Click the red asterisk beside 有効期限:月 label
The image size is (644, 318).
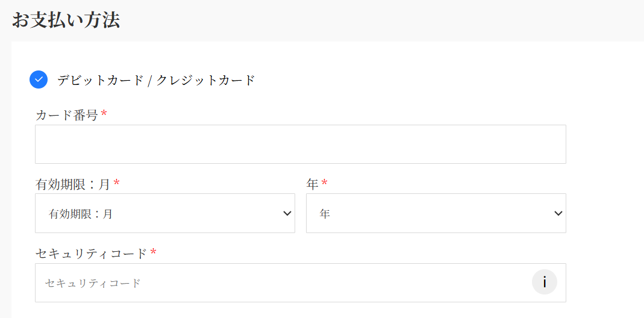[117, 183]
